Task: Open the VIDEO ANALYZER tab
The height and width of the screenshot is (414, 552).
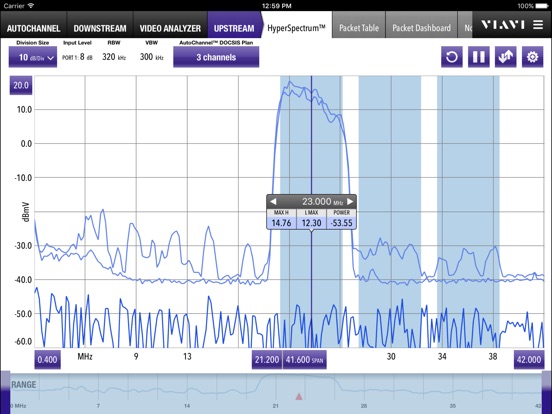Action: pyautogui.click(x=170, y=28)
